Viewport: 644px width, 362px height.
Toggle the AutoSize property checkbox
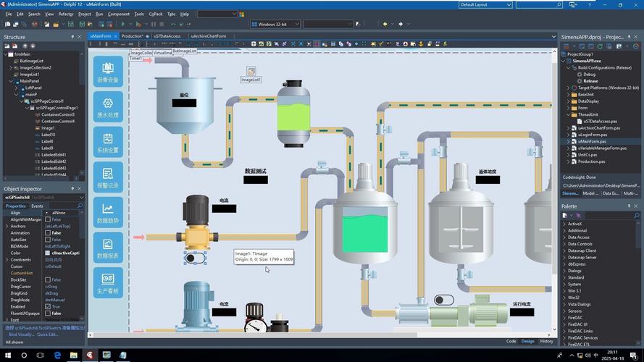pyautogui.click(x=48, y=240)
